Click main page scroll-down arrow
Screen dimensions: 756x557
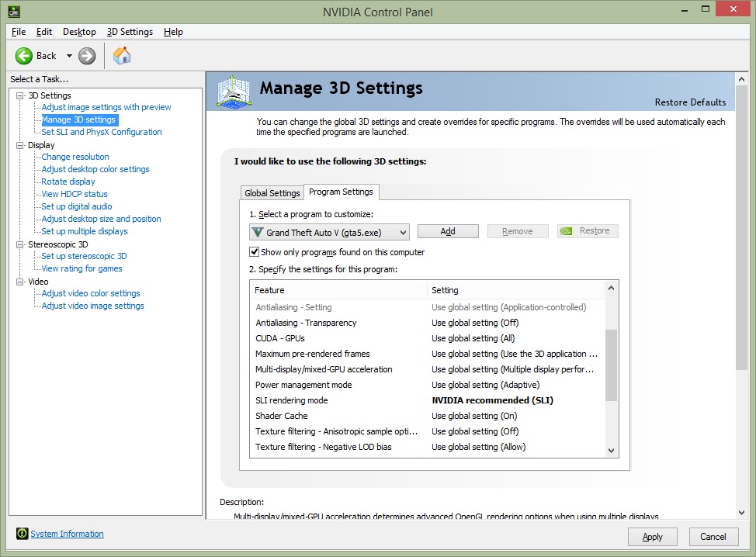[x=741, y=513]
